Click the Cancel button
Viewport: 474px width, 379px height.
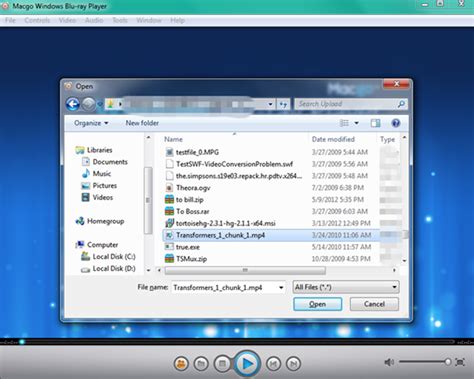tap(374, 304)
